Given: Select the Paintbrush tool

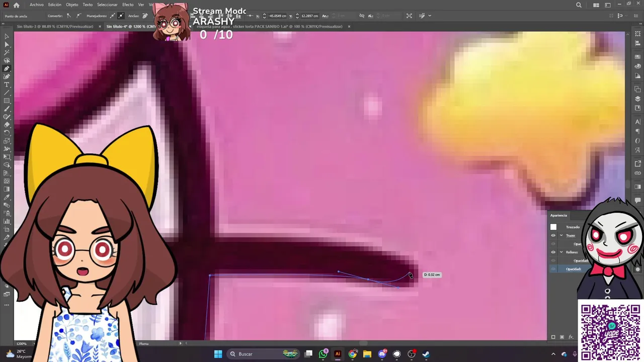Looking at the screenshot, I should (7, 109).
